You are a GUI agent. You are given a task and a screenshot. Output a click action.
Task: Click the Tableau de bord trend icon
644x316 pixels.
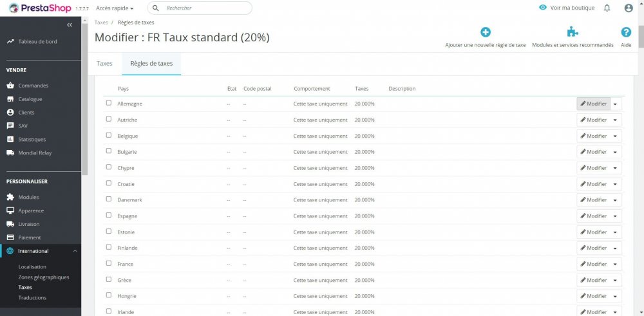10,41
